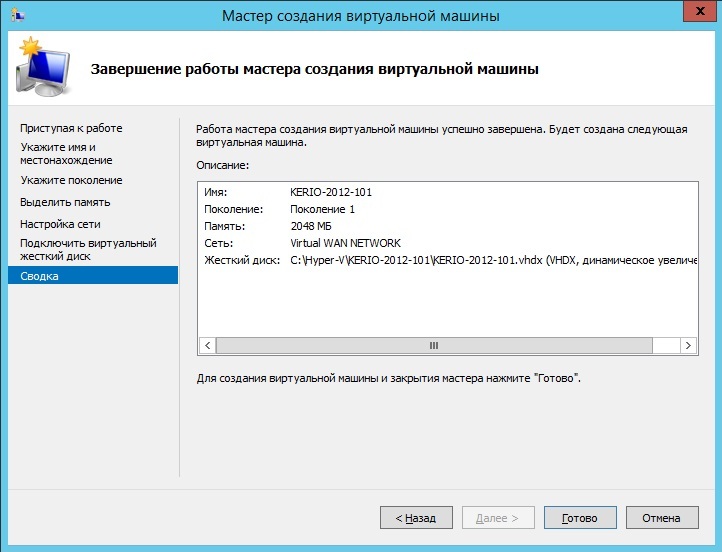Switch to the 'Укажите поколение' step
The height and width of the screenshot is (552, 722).
coord(71,180)
